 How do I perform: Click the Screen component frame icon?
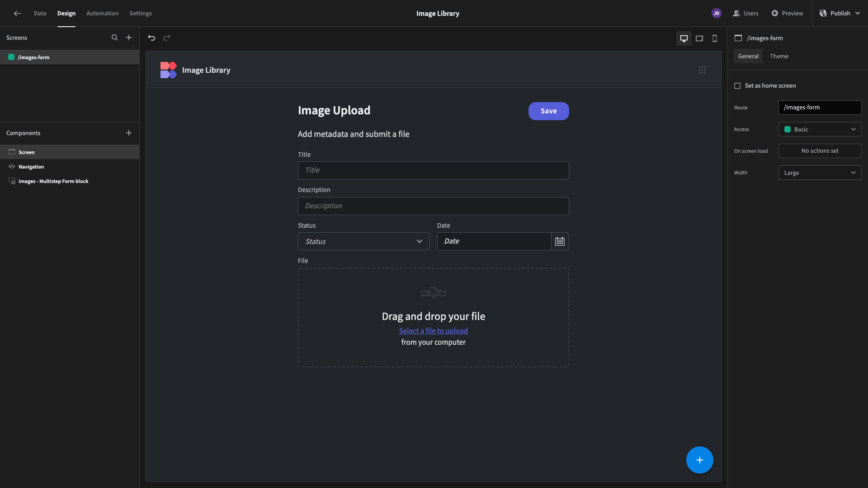point(12,152)
